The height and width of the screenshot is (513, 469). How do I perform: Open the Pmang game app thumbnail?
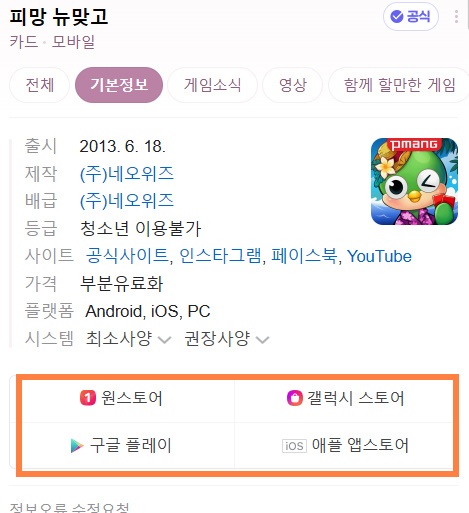(x=414, y=181)
